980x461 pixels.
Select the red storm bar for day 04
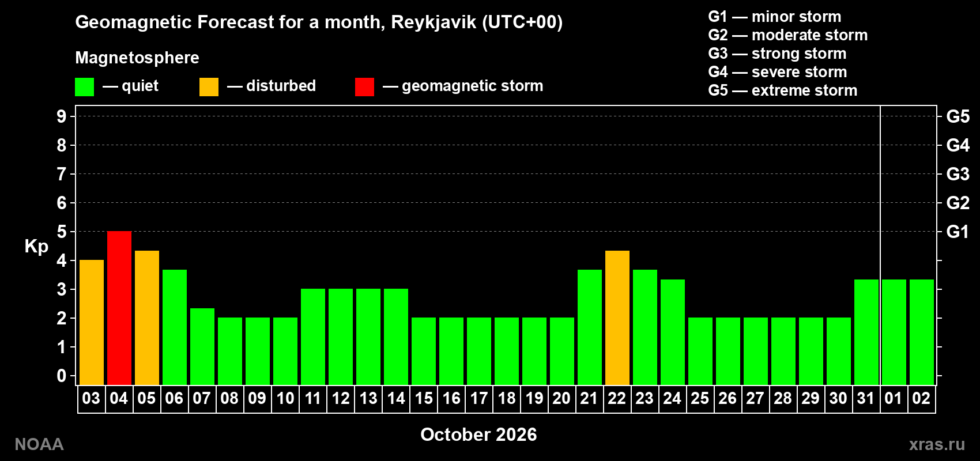(x=119, y=308)
